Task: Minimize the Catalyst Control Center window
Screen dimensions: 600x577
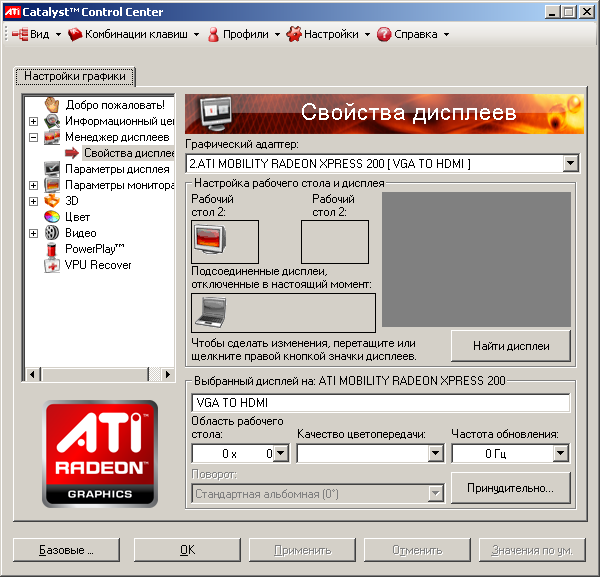Action: coord(552,12)
